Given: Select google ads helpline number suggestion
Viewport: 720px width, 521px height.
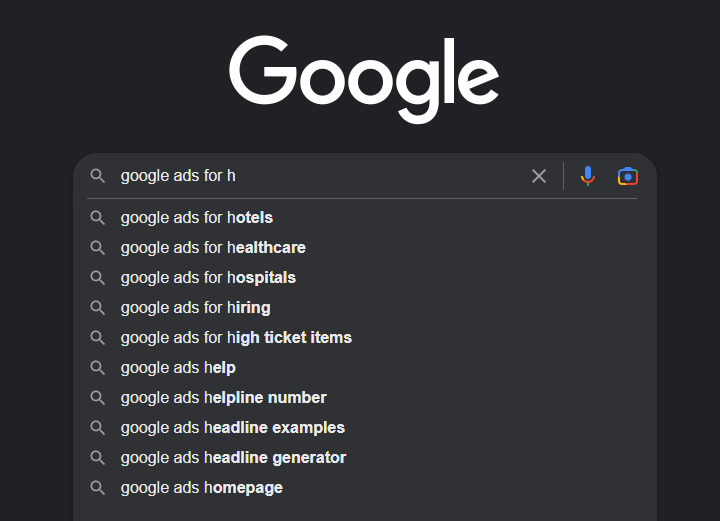Looking at the screenshot, I should [x=365, y=398].
